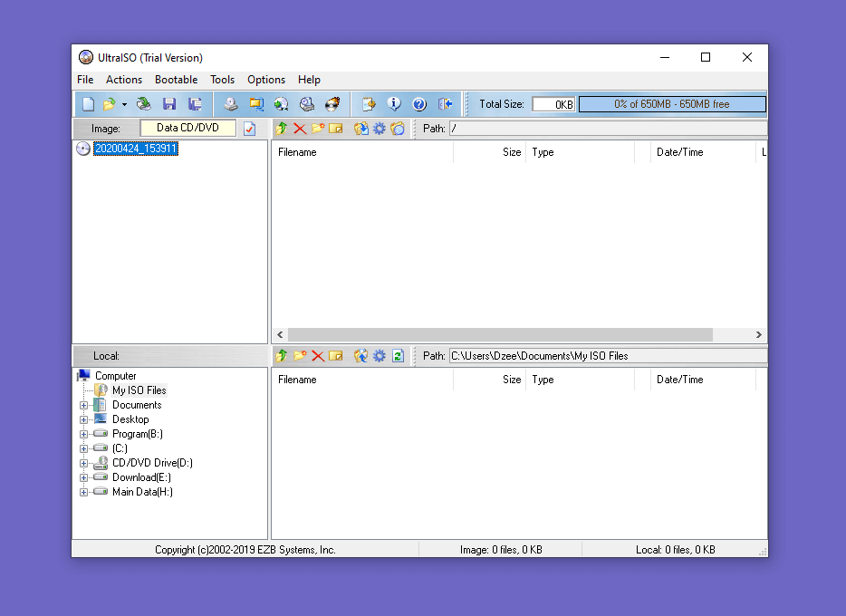
Task: Expand the (C:) drive node
Action: (83, 448)
